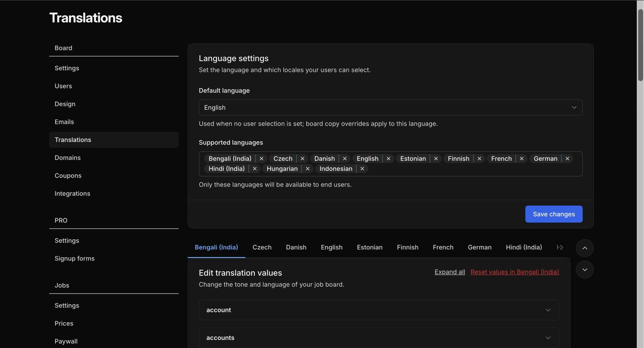Viewport: 644px width, 348px height.
Task: Click the scroll-down circular arrow button
Action: (x=584, y=270)
